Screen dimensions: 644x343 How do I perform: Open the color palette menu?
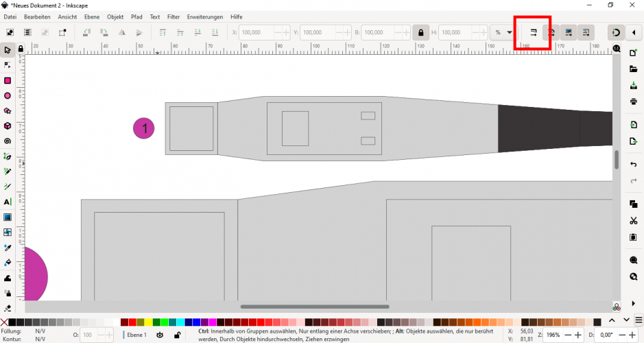pos(639,320)
